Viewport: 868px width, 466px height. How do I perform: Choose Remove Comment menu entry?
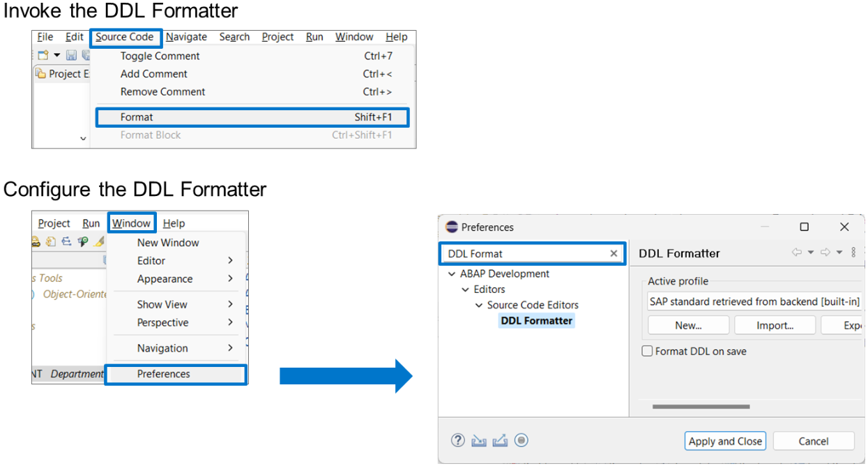point(254,91)
